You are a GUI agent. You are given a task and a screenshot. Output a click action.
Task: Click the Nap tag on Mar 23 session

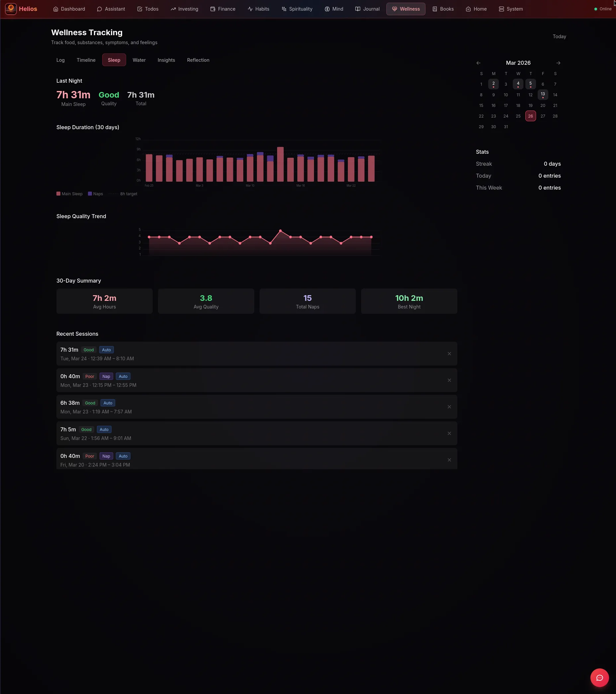[106, 377]
